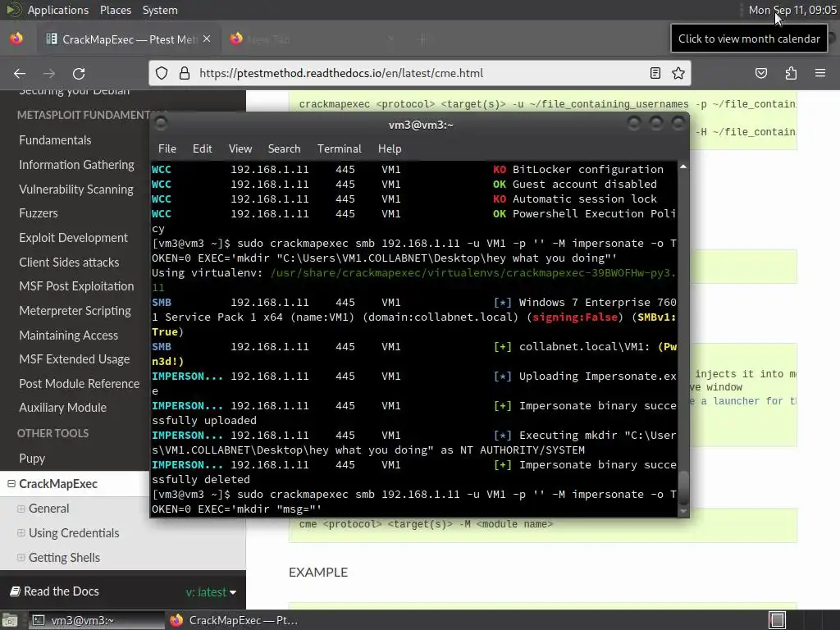
Task: Open the Information Gathering sidebar link
Action: [x=76, y=165]
